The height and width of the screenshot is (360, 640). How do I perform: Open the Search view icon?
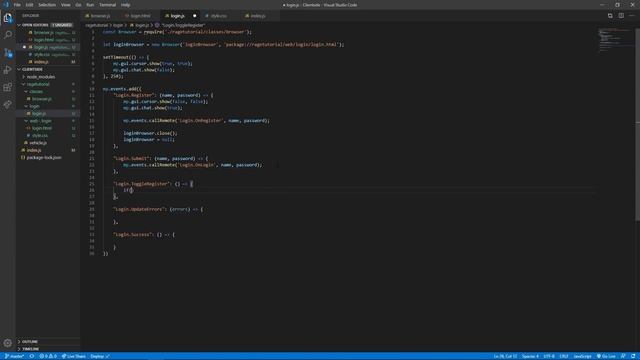point(8,35)
